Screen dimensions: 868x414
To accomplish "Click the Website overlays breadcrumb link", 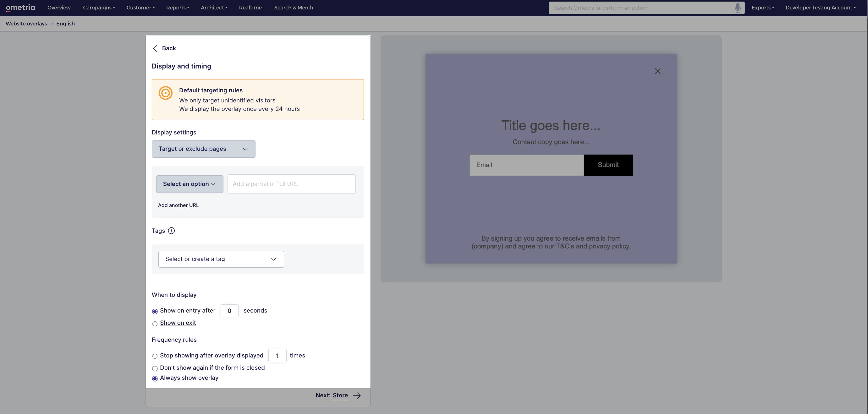I will (26, 24).
